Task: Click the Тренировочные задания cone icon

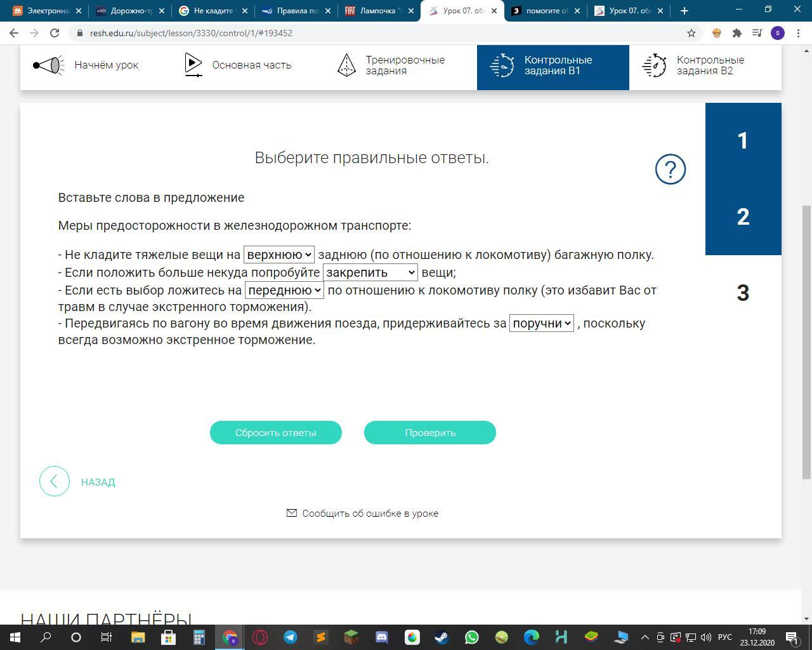Action: click(x=346, y=65)
